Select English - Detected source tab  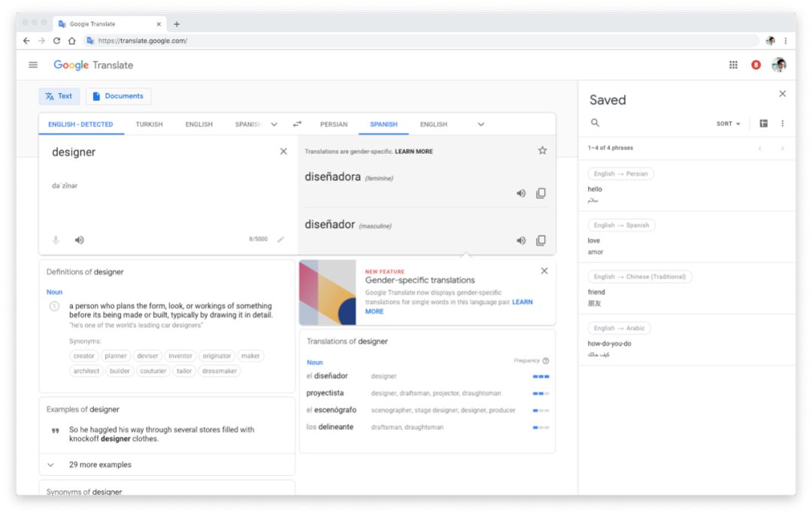[x=80, y=124]
